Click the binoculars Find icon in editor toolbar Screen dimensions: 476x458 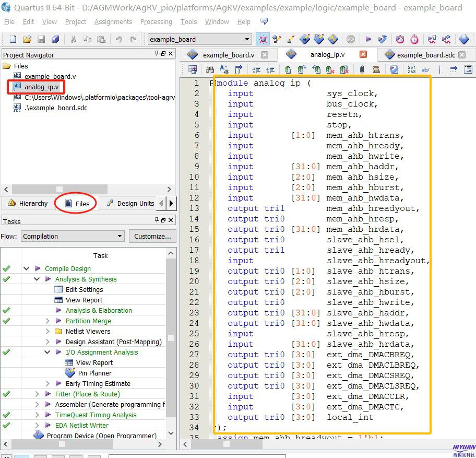(x=210, y=69)
